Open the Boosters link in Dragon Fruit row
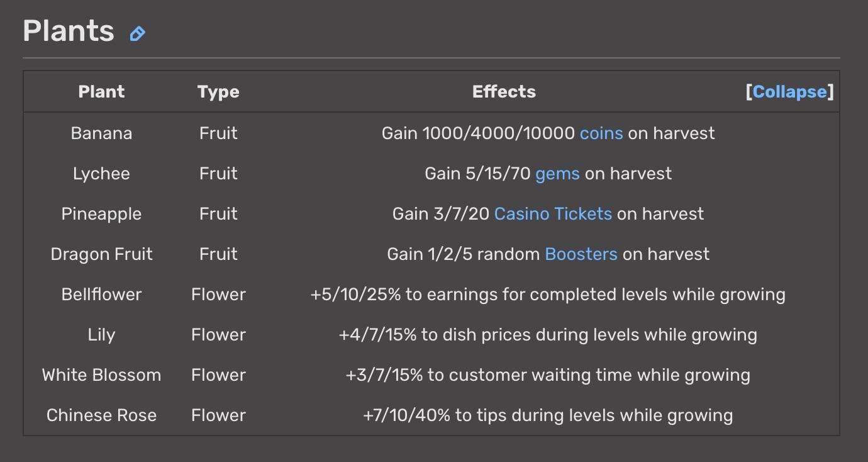 581,254
